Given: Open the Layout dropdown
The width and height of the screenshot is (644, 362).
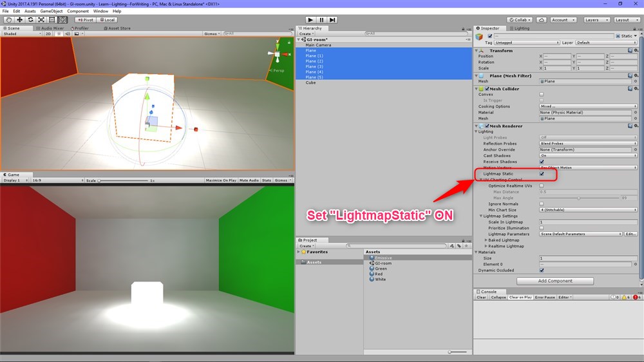Looking at the screenshot, I should pyautogui.click(x=626, y=20).
